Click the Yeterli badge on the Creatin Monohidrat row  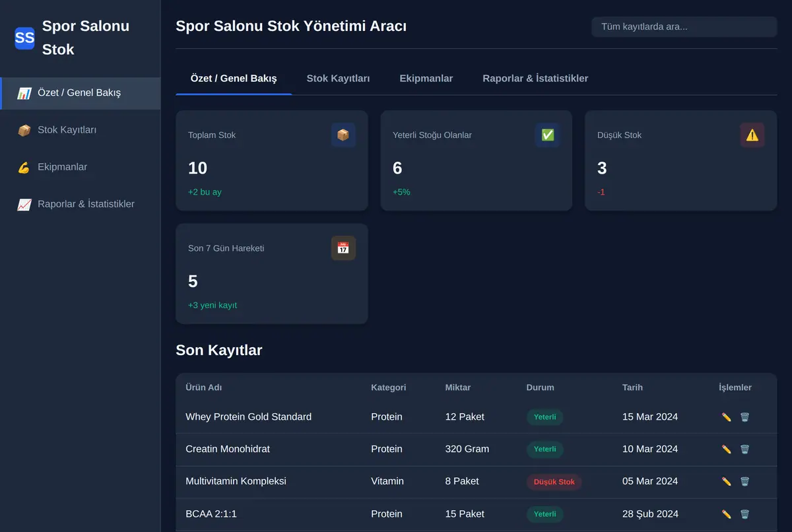pos(544,449)
